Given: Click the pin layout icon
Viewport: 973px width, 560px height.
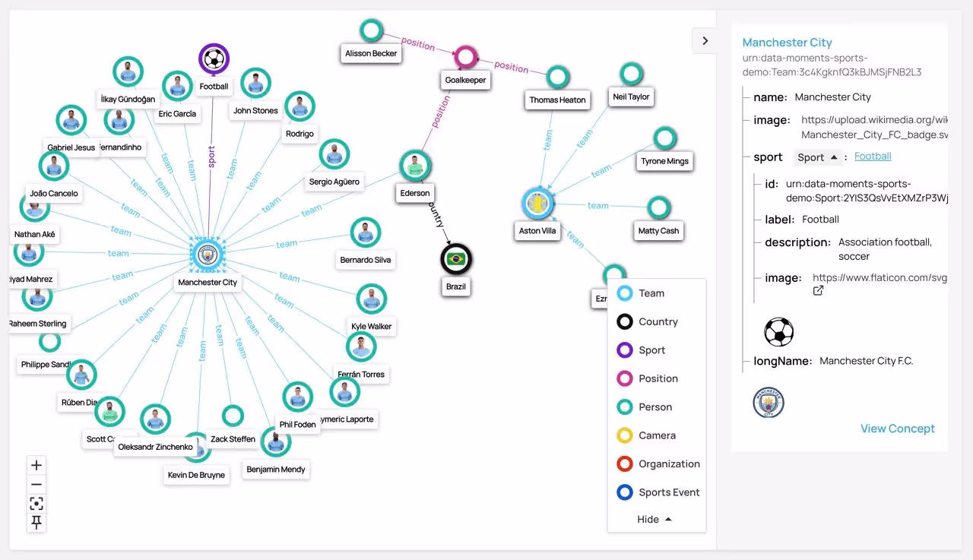Looking at the screenshot, I should [36, 523].
